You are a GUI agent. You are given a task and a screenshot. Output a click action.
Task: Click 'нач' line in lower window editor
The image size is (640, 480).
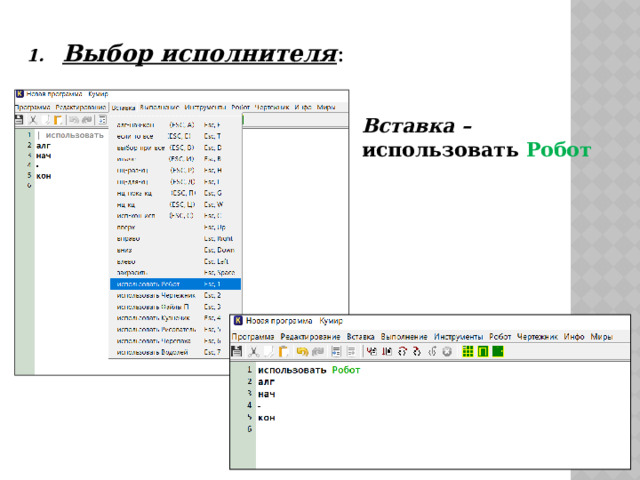[266, 395]
